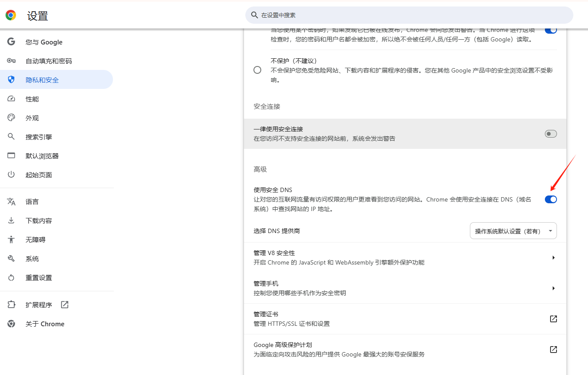Select 隐私和安全 in the sidebar

tap(56, 80)
